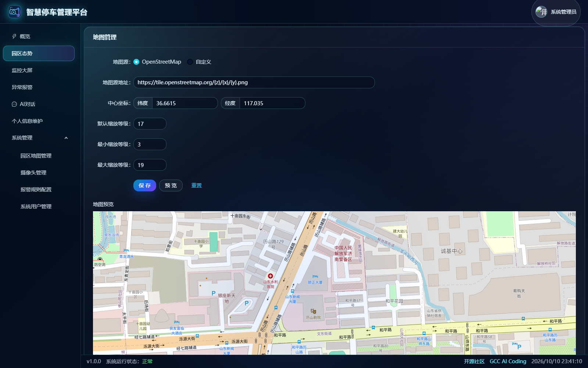This screenshot has height=368, width=588.
Task: Click the smart parking platform logo icon
Action: pos(15,12)
